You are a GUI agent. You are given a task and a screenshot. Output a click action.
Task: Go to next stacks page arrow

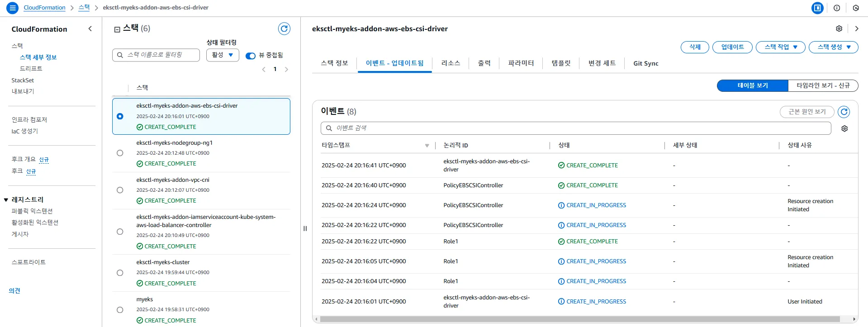(x=286, y=69)
